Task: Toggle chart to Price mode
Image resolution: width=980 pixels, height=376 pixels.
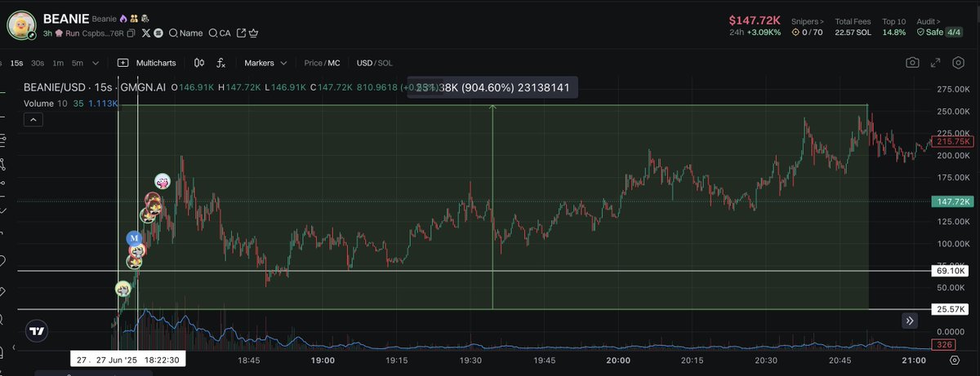Action: pos(314,63)
